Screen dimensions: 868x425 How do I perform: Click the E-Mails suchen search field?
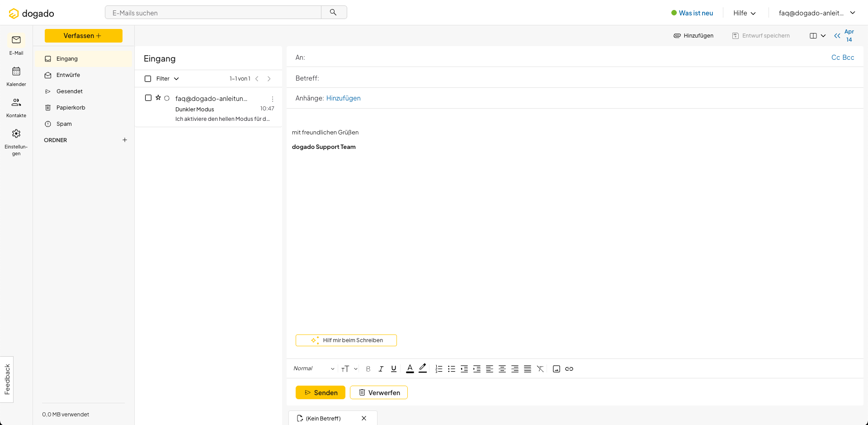213,13
